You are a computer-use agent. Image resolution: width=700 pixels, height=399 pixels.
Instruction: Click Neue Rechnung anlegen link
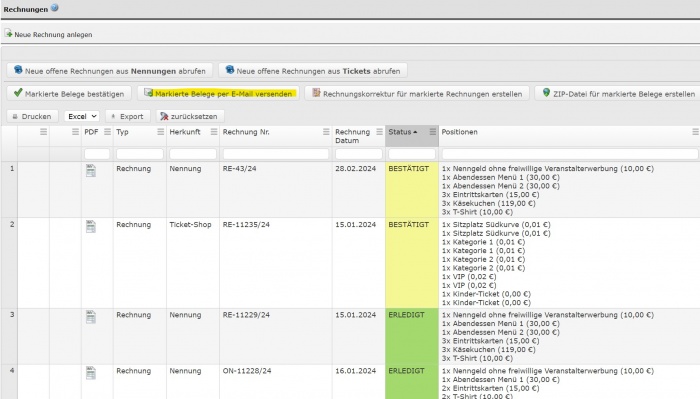tap(53, 34)
